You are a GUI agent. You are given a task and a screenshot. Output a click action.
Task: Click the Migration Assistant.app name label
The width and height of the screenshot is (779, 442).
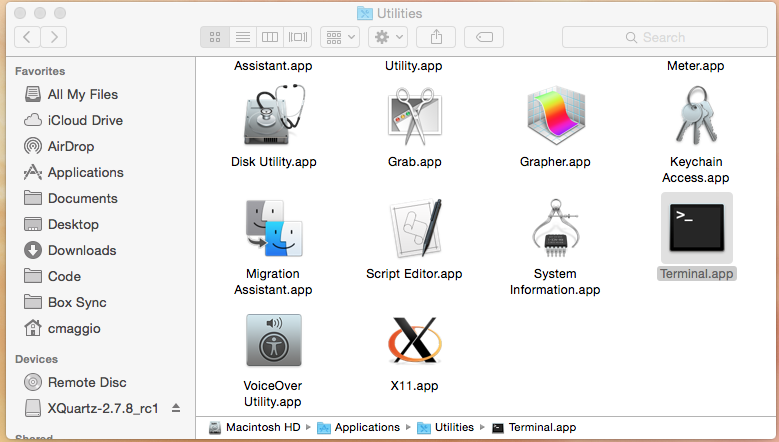coord(273,282)
